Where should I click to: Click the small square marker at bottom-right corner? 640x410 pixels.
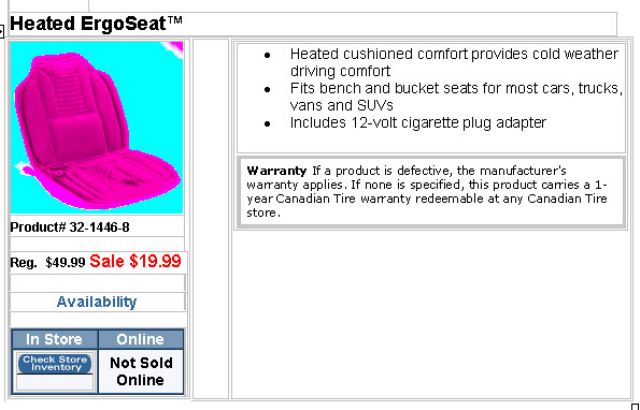point(634,405)
